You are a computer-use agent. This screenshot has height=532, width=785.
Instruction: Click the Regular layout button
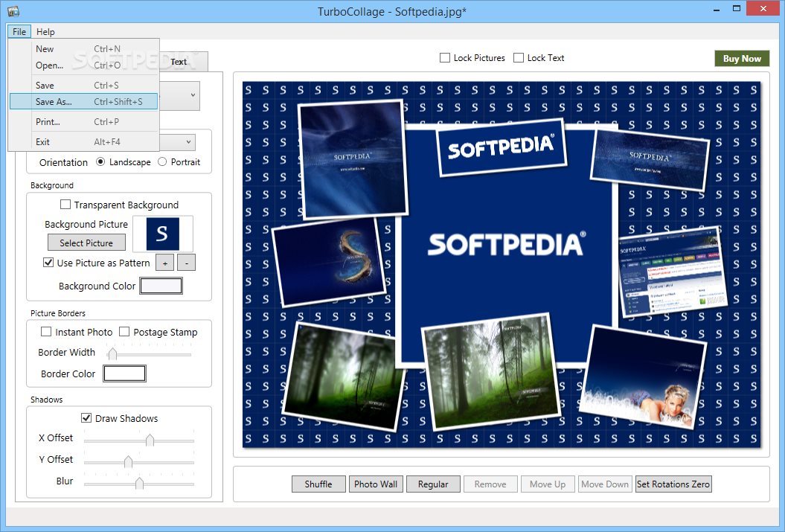(x=433, y=484)
